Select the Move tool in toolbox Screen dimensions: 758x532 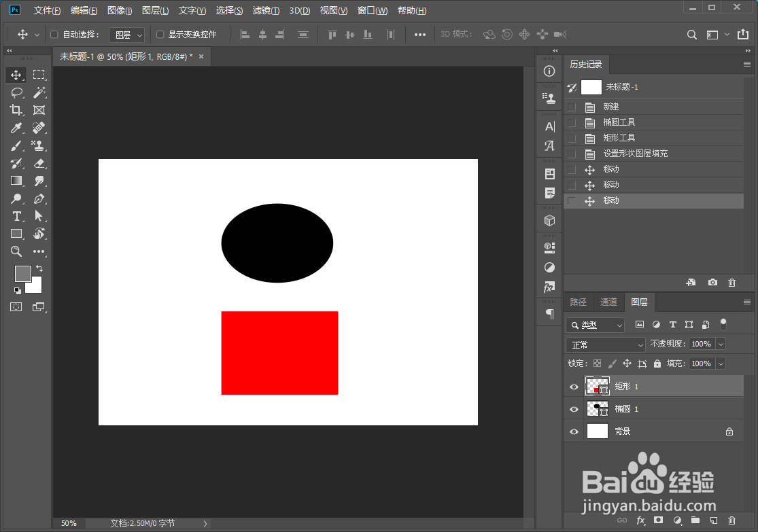[x=16, y=75]
